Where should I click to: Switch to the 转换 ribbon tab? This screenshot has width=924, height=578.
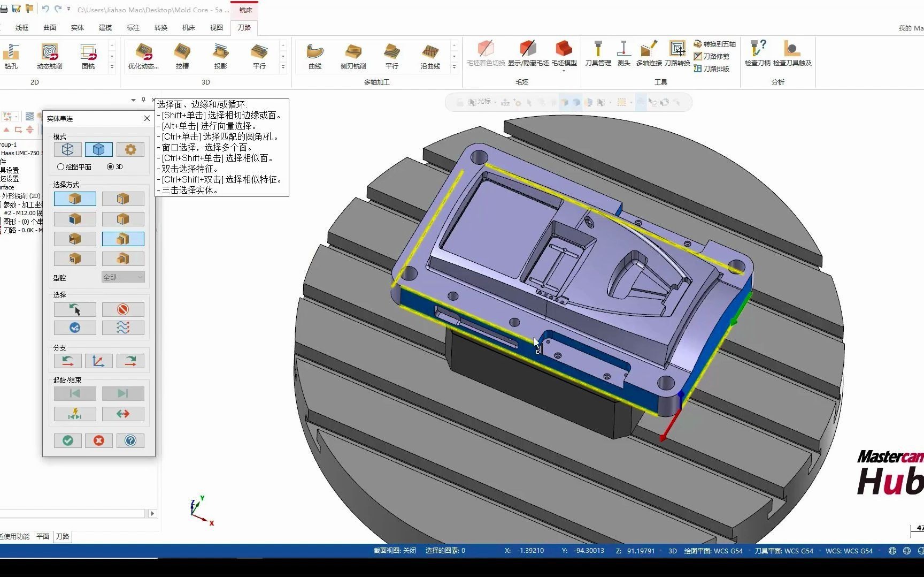(160, 27)
